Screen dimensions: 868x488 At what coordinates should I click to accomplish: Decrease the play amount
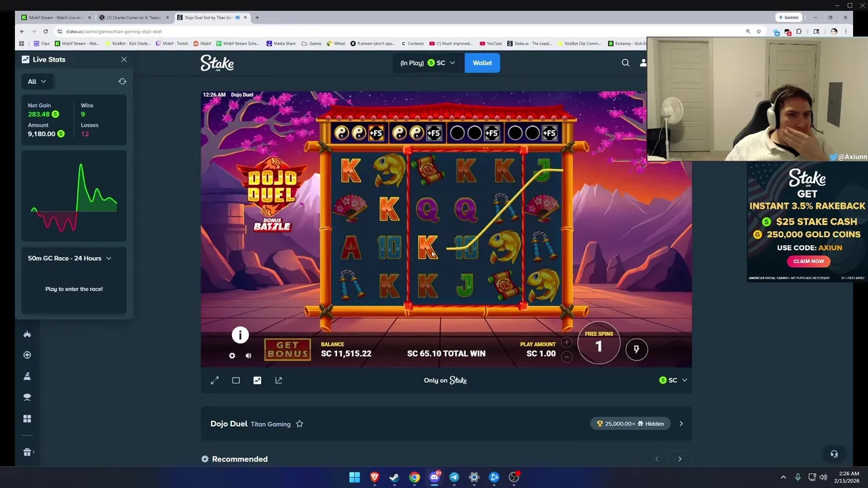pyautogui.click(x=566, y=357)
